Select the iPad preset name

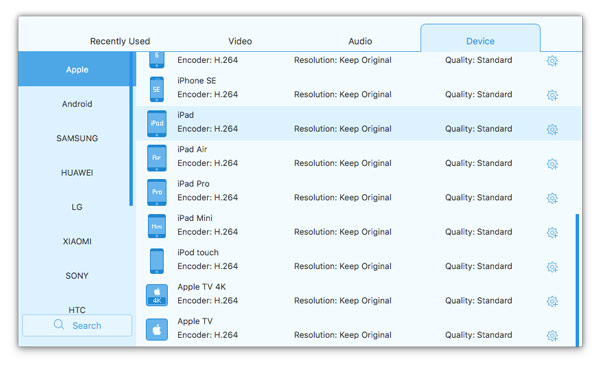(185, 115)
